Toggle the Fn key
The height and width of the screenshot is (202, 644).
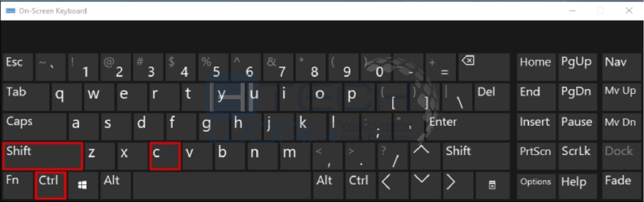[x=18, y=185]
